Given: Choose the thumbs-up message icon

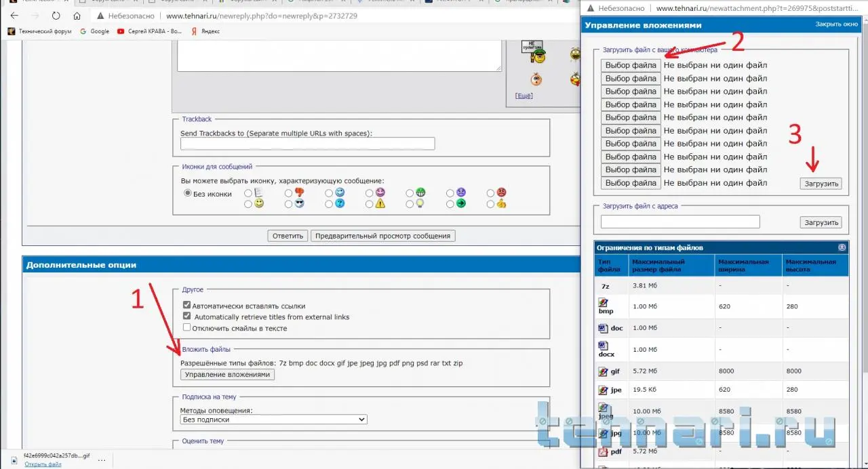Looking at the screenshot, I should [x=502, y=203].
